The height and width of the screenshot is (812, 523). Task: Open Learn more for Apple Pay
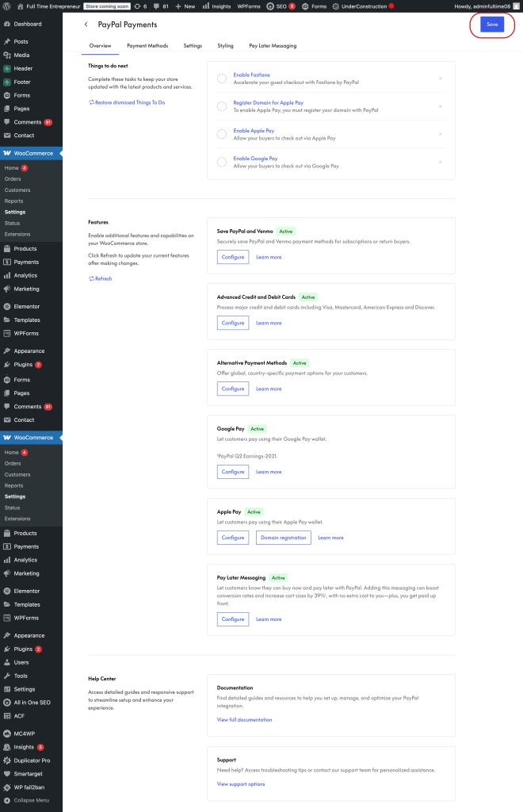(330, 538)
